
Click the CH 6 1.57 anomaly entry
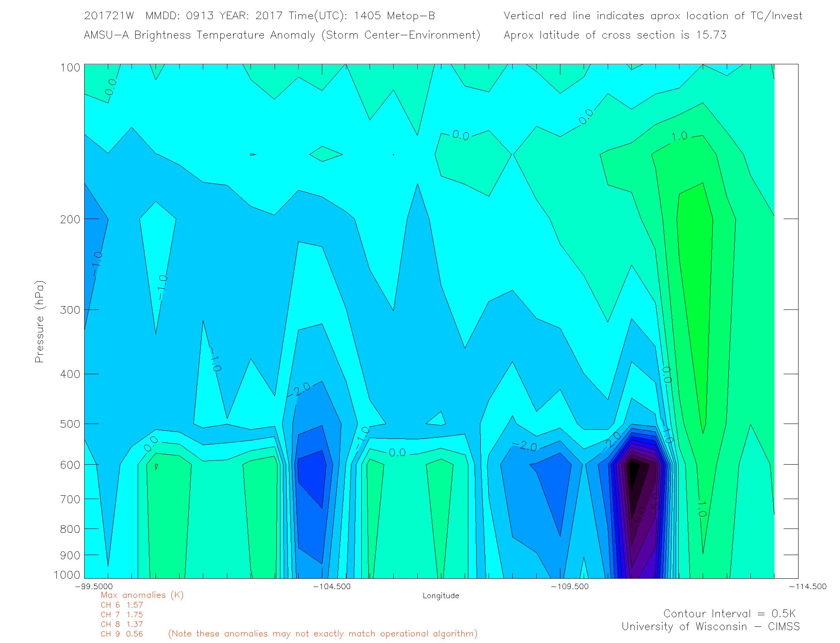coord(122,605)
